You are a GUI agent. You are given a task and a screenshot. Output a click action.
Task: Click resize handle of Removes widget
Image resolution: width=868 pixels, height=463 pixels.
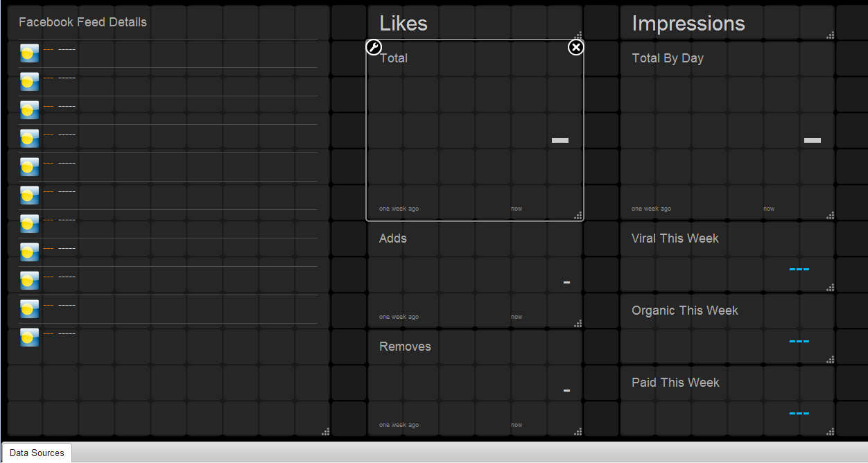(x=578, y=432)
